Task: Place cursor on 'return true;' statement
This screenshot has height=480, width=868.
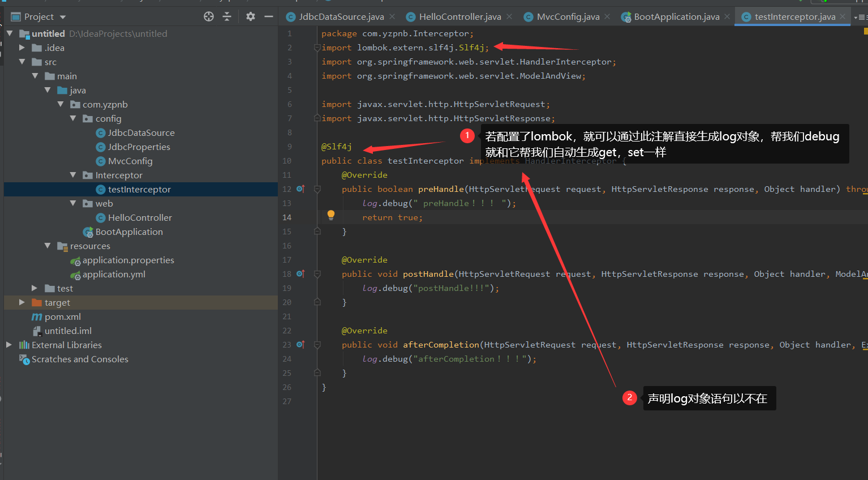Action: (393, 217)
